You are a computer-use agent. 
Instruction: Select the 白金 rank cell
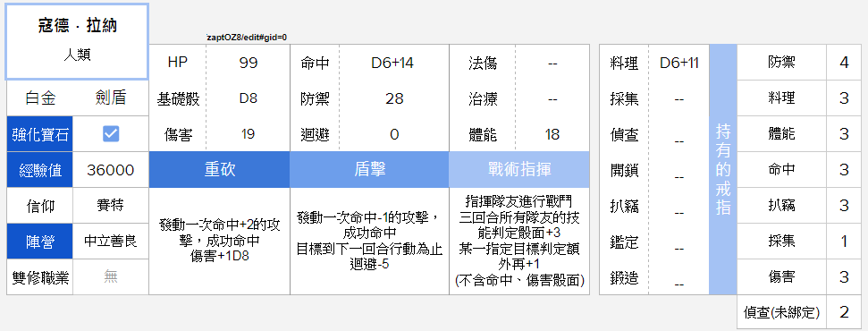click(x=40, y=98)
